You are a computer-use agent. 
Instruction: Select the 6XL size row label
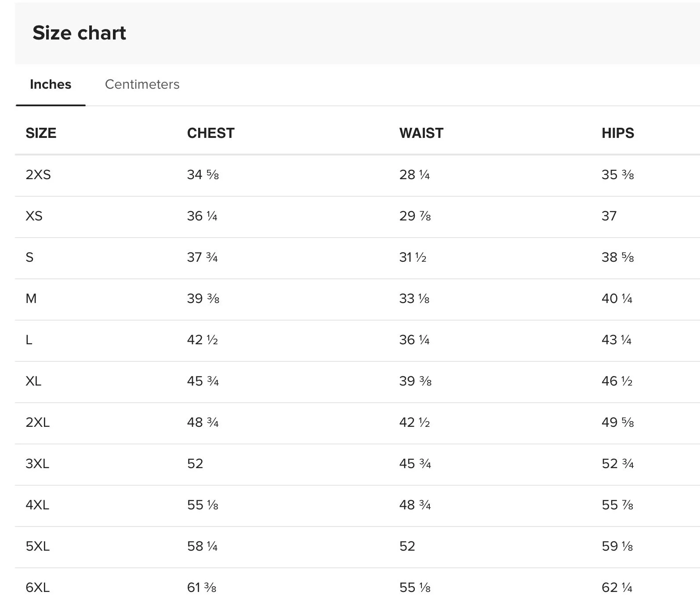(37, 588)
